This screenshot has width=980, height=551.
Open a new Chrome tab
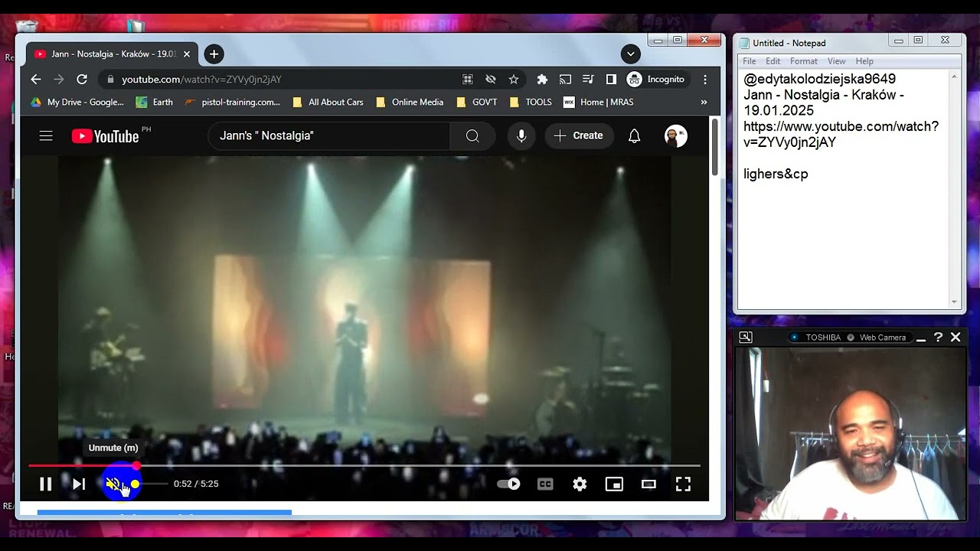pyautogui.click(x=214, y=54)
